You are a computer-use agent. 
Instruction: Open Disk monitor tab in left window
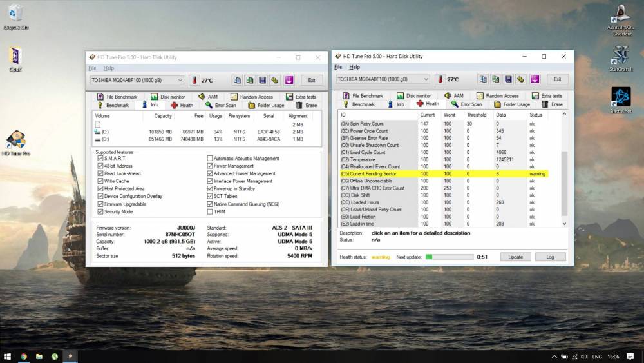click(167, 97)
